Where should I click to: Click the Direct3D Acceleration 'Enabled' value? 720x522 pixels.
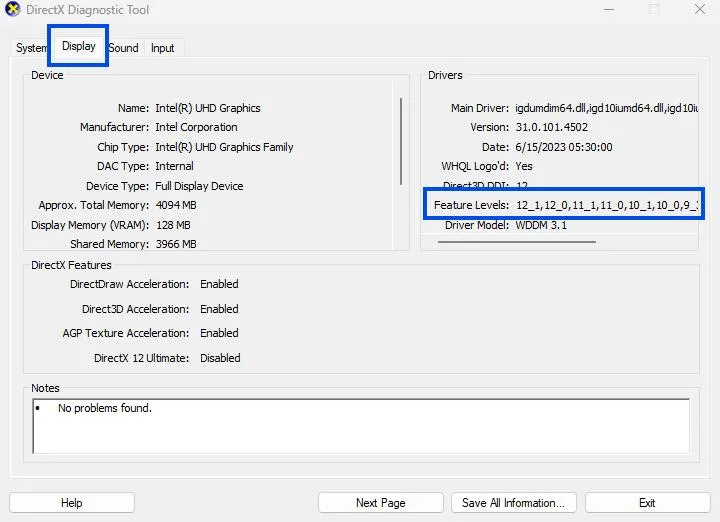click(219, 309)
